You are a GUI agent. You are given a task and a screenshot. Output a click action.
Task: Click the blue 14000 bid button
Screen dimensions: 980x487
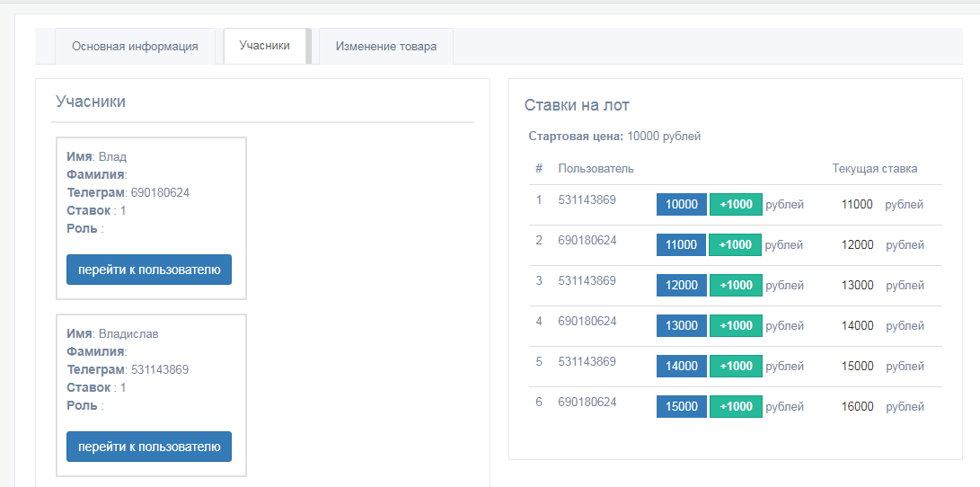point(681,367)
